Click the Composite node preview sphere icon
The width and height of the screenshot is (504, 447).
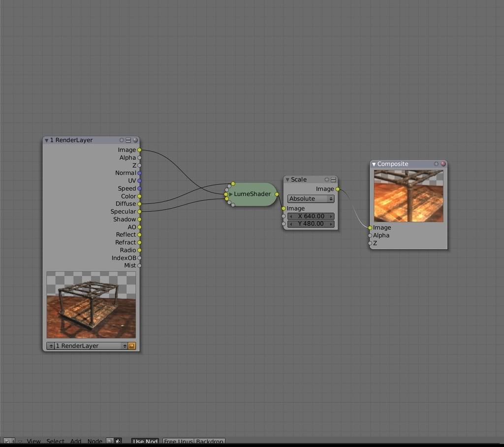pyautogui.click(x=443, y=164)
